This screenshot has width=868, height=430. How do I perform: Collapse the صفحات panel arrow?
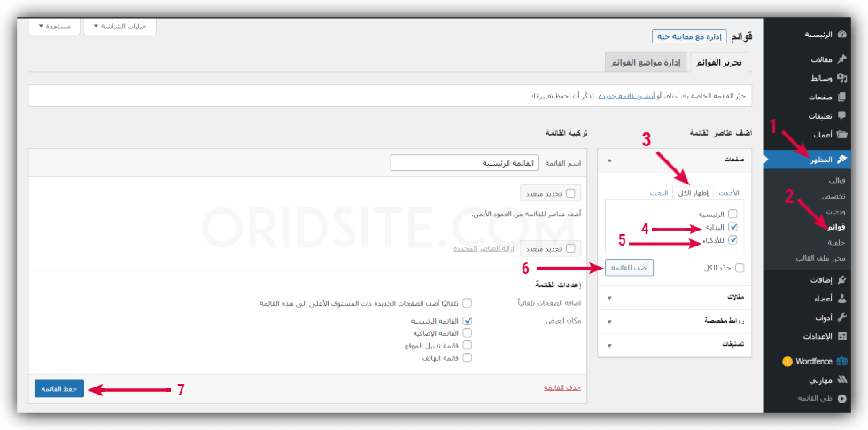tap(610, 160)
